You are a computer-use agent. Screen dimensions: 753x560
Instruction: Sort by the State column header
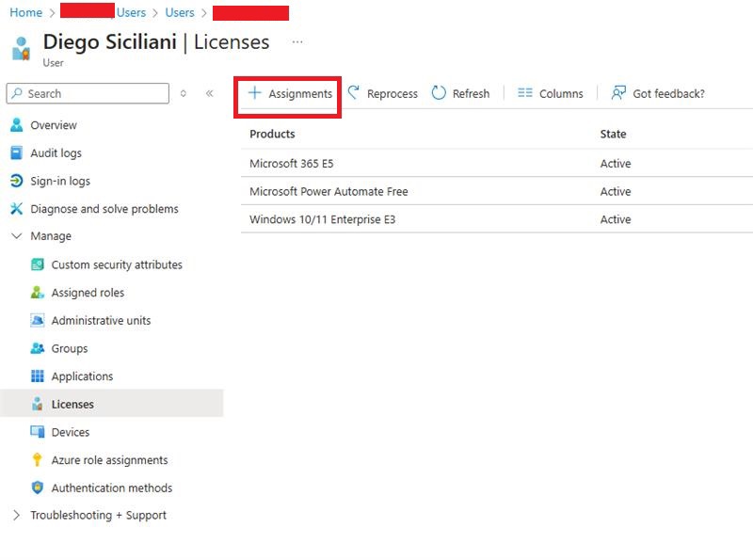(613, 134)
